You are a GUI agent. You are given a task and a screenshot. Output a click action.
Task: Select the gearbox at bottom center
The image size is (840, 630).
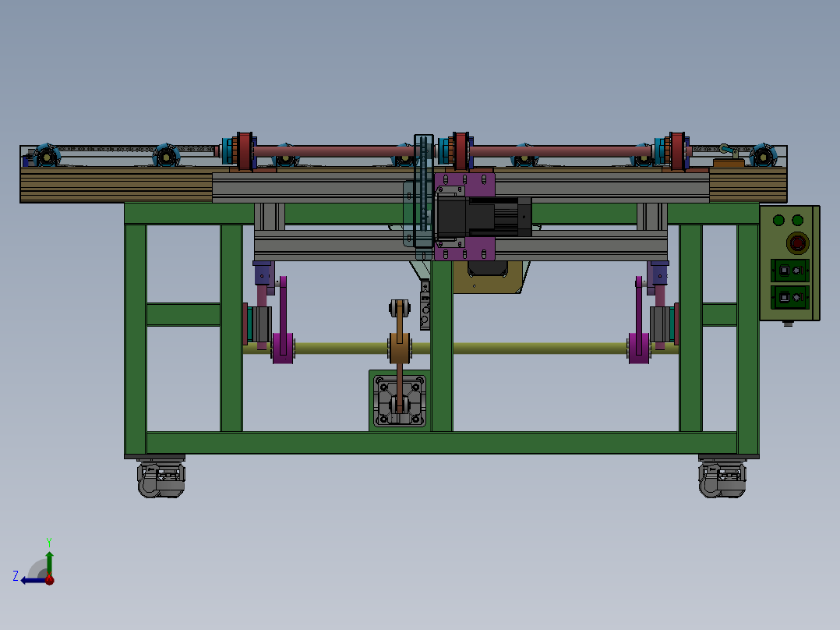400,401
